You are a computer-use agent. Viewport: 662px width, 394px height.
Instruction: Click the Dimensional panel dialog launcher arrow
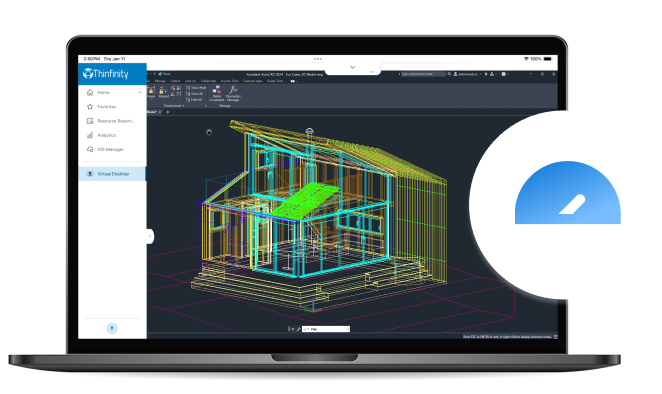[206, 106]
